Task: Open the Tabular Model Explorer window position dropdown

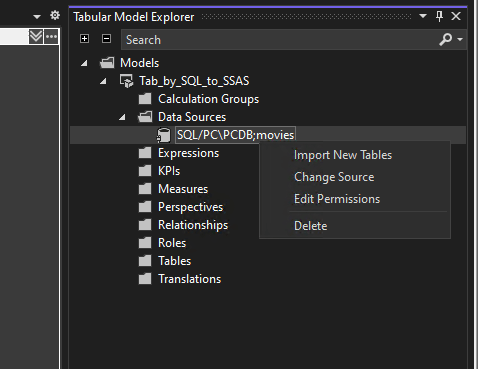Action: 423,16
